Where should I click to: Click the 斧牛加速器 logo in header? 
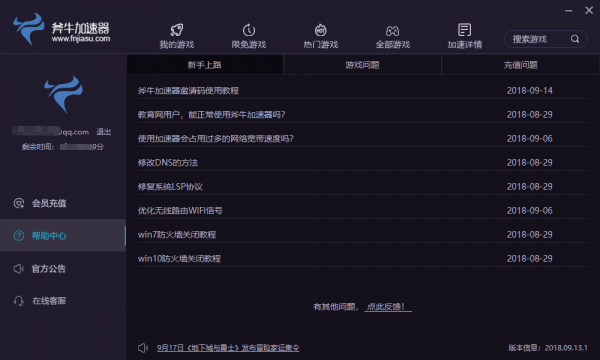click(x=62, y=29)
